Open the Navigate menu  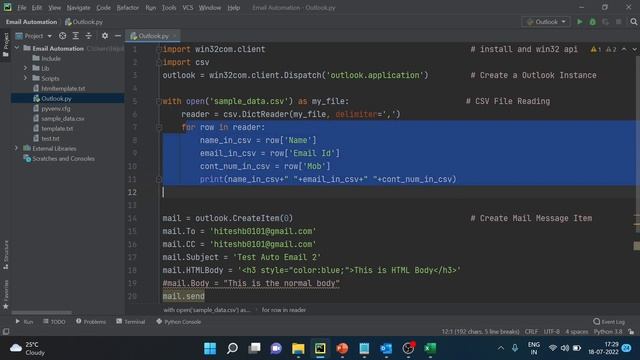(78, 8)
